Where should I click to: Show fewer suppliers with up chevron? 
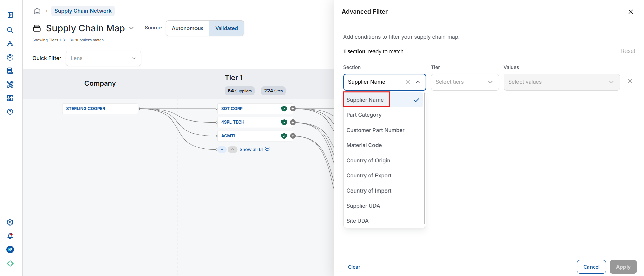coord(232,149)
